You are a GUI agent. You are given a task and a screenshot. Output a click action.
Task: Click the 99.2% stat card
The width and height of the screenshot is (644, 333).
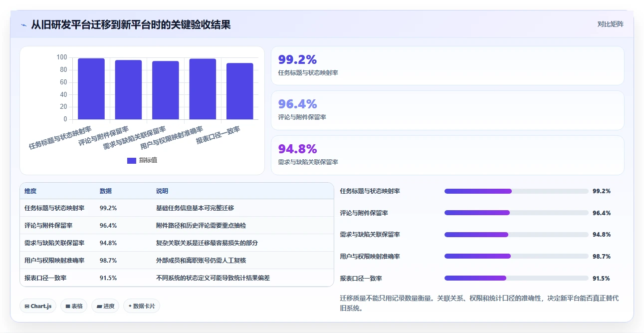pos(447,65)
